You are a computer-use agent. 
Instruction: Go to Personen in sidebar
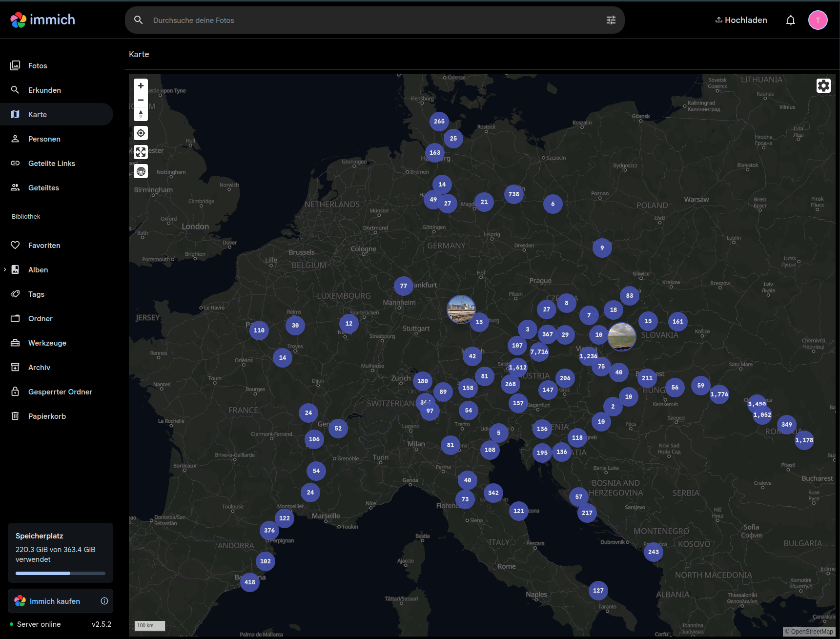[x=44, y=139]
